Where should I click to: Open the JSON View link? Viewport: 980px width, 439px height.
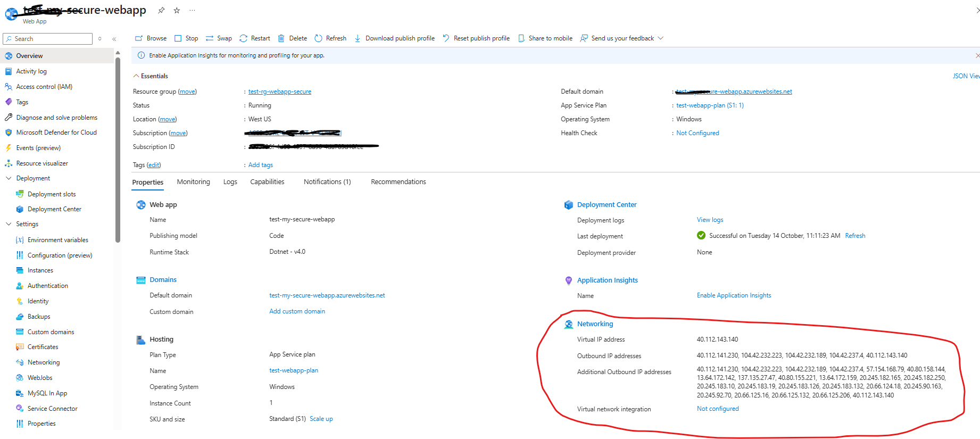(x=966, y=76)
